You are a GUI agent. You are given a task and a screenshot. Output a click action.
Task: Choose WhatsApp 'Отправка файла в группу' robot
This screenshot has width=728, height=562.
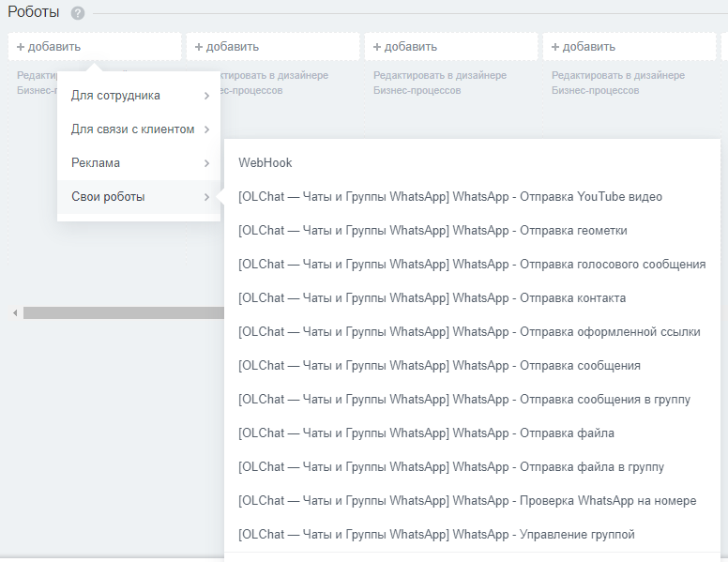(472, 467)
